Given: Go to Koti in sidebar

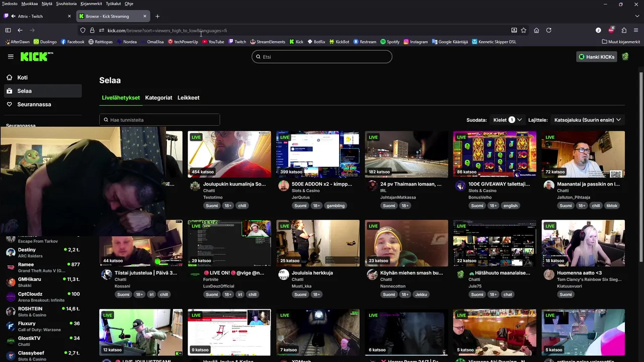Looking at the screenshot, I should click(42, 77).
